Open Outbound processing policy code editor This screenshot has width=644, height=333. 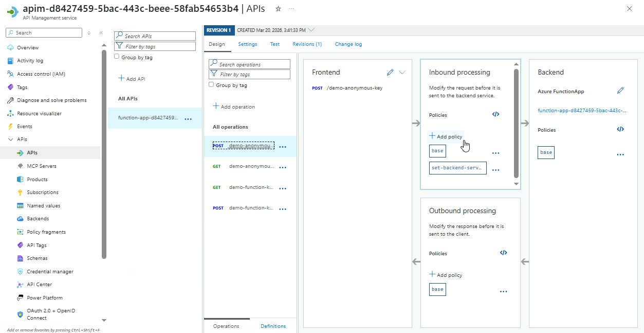pyautogui.click(x=503, y=253)
